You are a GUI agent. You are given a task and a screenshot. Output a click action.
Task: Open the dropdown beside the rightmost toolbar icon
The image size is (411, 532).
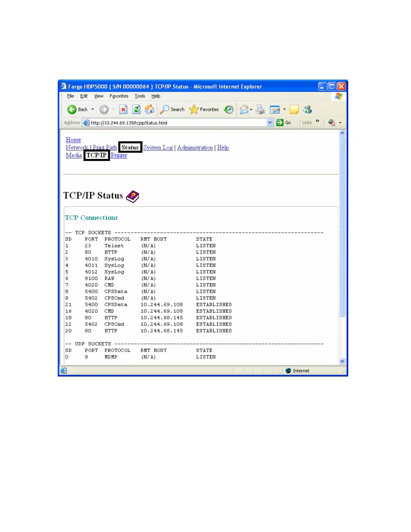[x=340, y=123]
